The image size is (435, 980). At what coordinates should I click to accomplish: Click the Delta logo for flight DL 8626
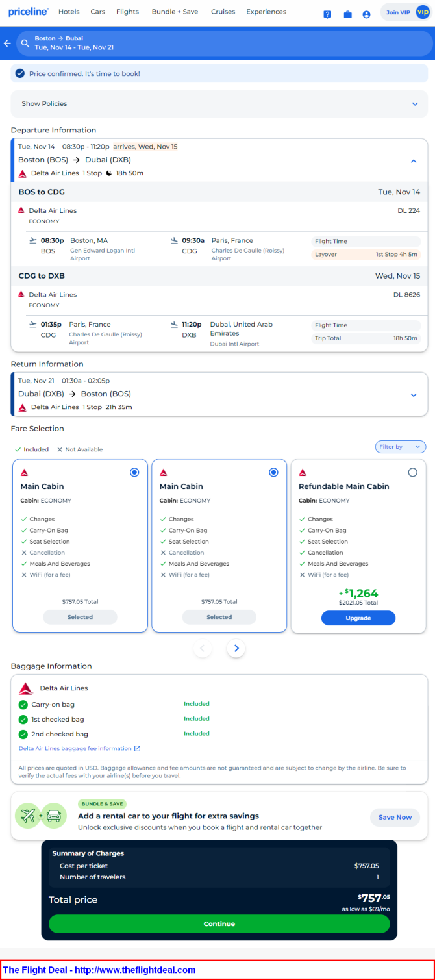tap(21, 294)
